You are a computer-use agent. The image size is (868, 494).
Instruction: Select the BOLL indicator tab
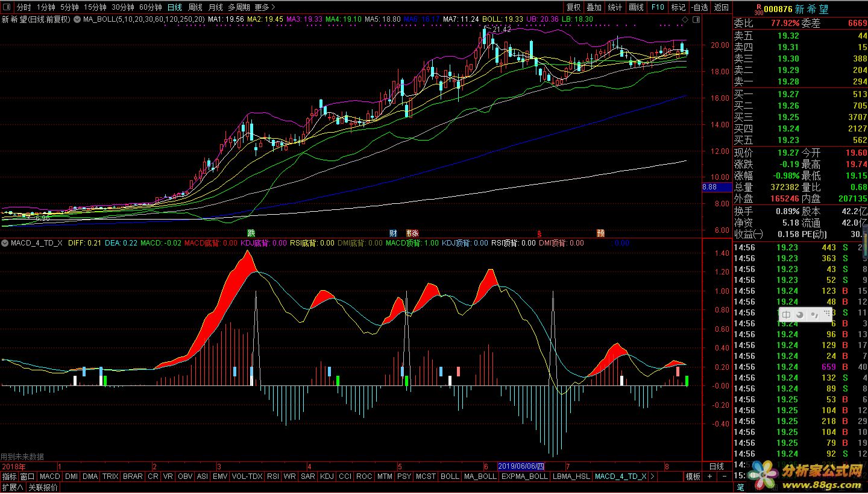pyautogui.click(x=450, y=477)
